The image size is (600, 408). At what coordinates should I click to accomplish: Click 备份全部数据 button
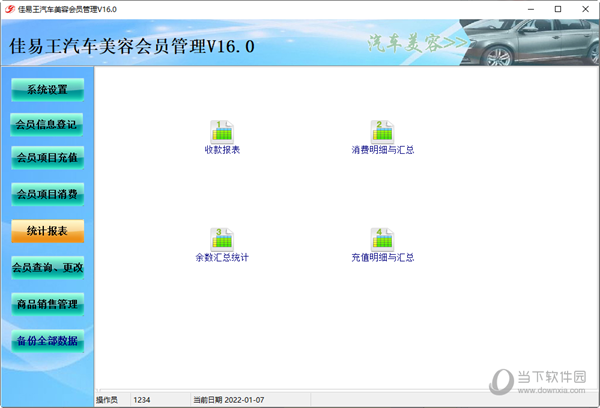tap(47, 341)
